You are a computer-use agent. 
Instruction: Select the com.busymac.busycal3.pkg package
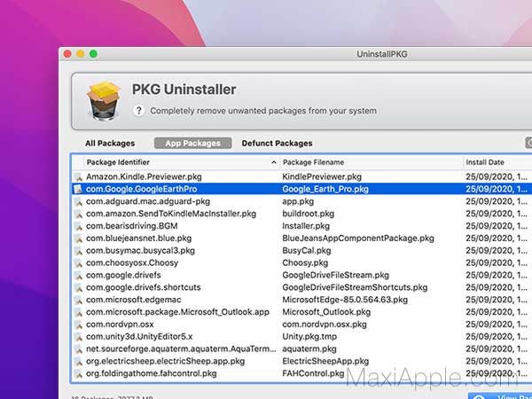tap(140, 251)
